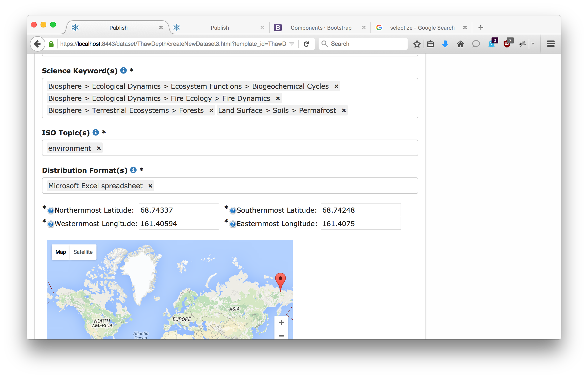
Task: Click the Westernmost Longitude input field
Action: pyautogui.click(x=178, y=224)
